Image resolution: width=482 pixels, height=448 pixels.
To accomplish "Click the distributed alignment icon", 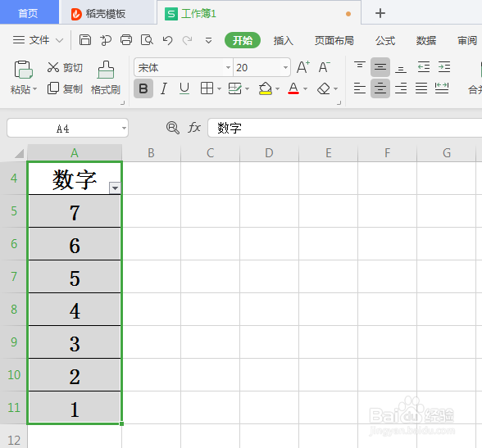I will point(442,88).
